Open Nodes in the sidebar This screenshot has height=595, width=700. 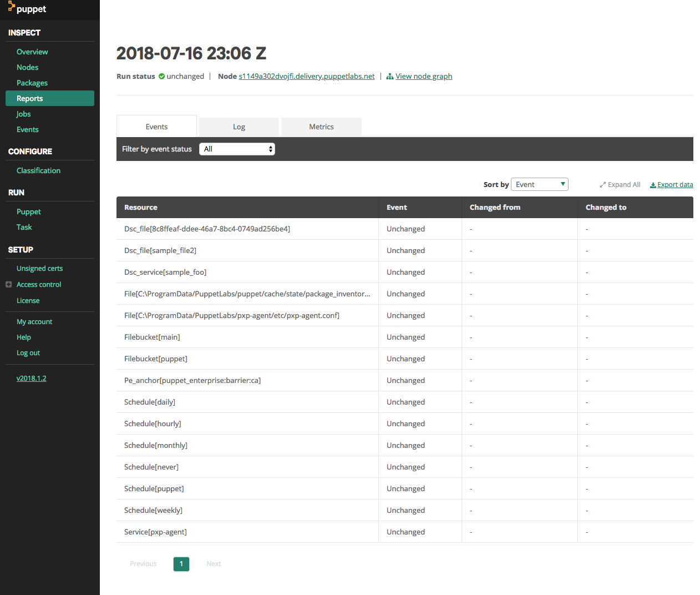(x=27, y=67)
